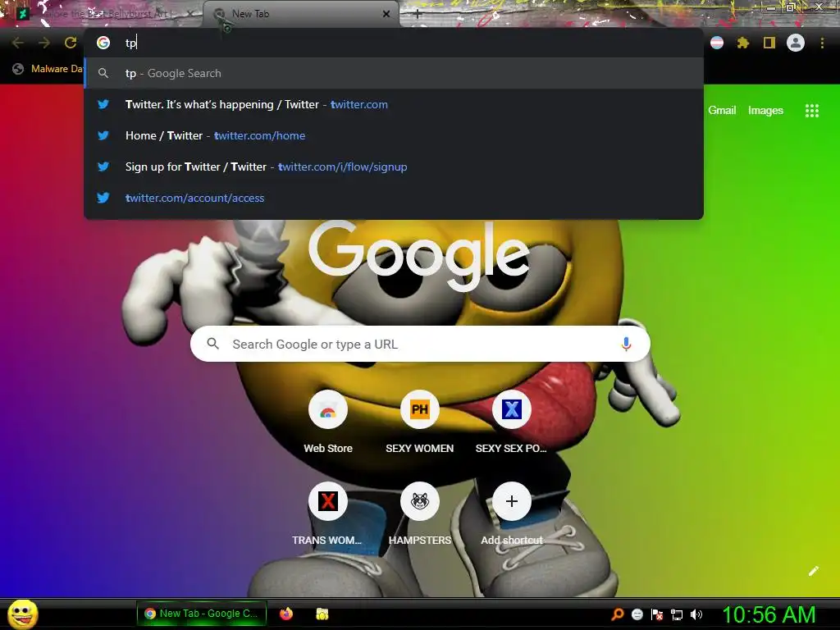Open HAMPSTERS shortcut
The width and height of the screenshot is (840, 630).
pyautogui.click(x=419, y=515)
